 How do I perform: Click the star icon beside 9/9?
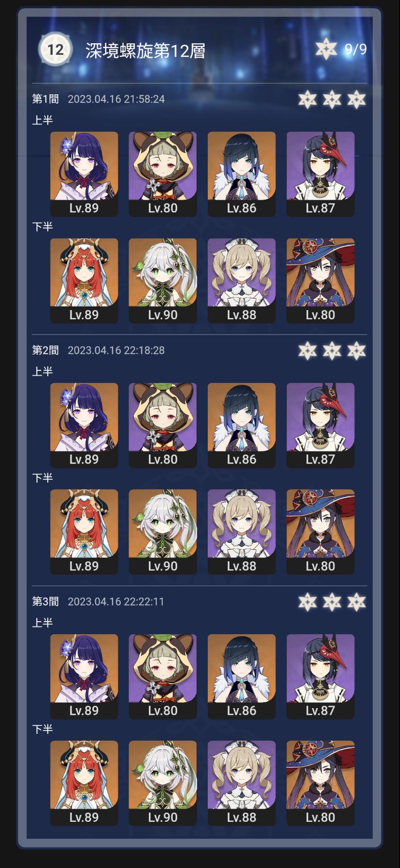pos(326,49)
